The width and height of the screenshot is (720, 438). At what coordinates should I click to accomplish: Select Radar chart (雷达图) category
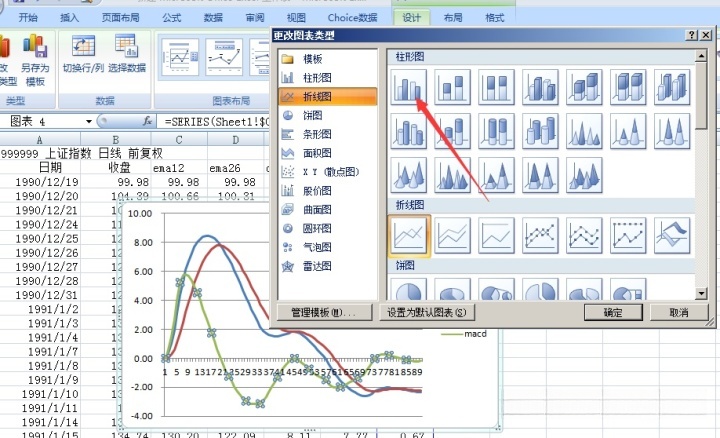[328, 266]
